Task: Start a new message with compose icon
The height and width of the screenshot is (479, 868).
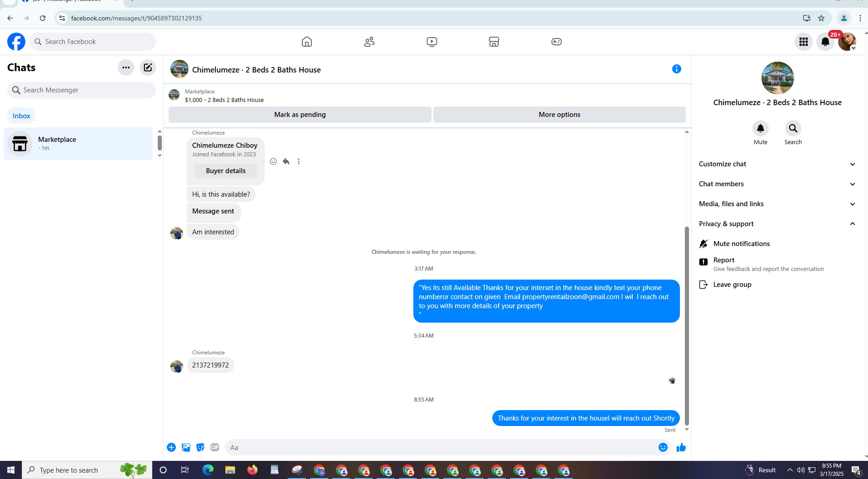Action: coord(148,68)
